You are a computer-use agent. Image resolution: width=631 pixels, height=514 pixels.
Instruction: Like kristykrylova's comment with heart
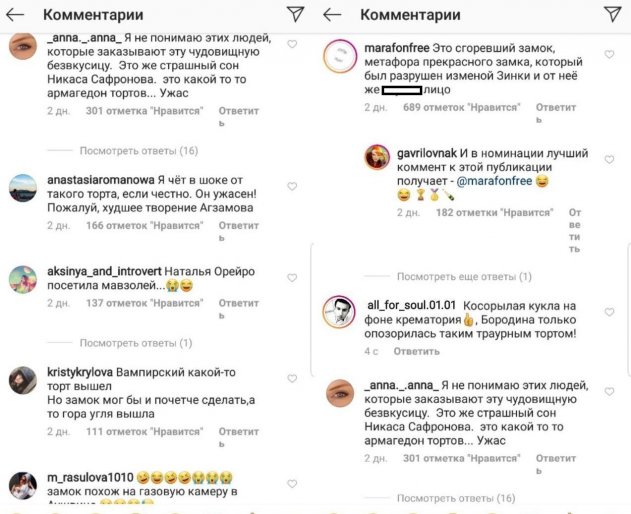tap(292, 377)
